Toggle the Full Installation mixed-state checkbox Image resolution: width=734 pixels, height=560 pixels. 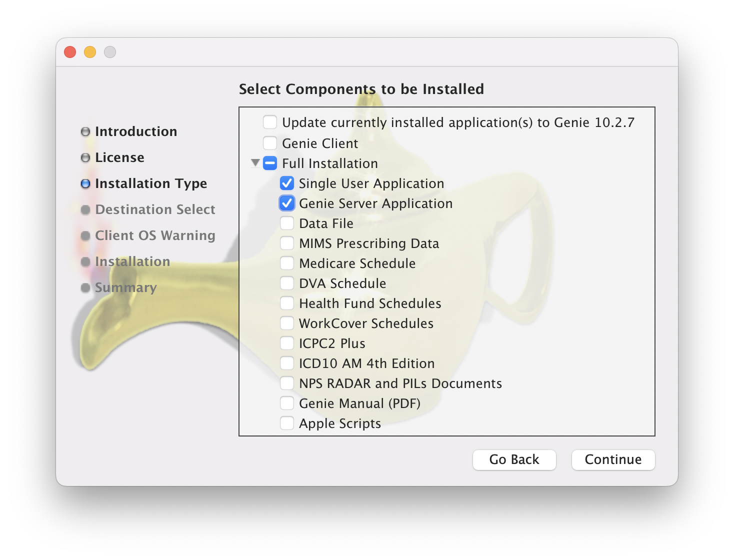coord(269,163)
